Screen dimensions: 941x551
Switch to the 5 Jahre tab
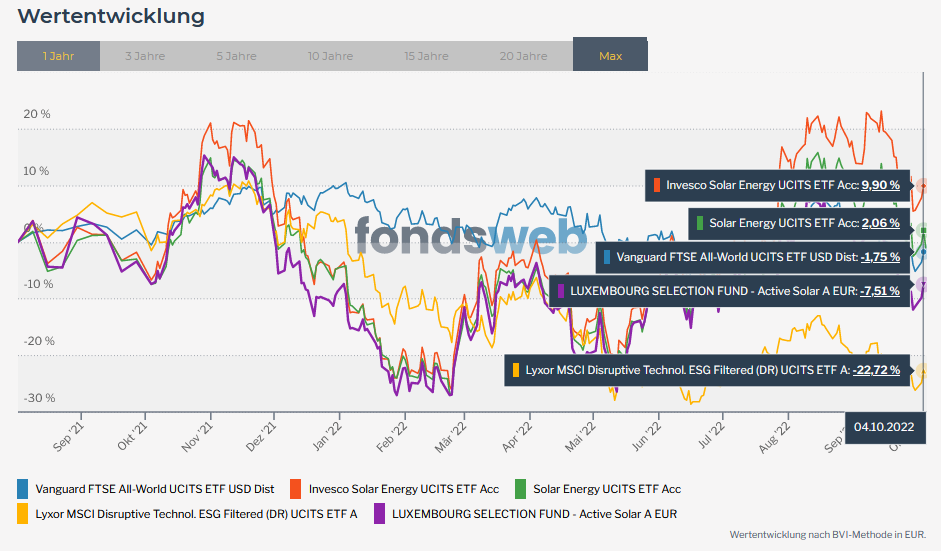click(x=236, y=56)
